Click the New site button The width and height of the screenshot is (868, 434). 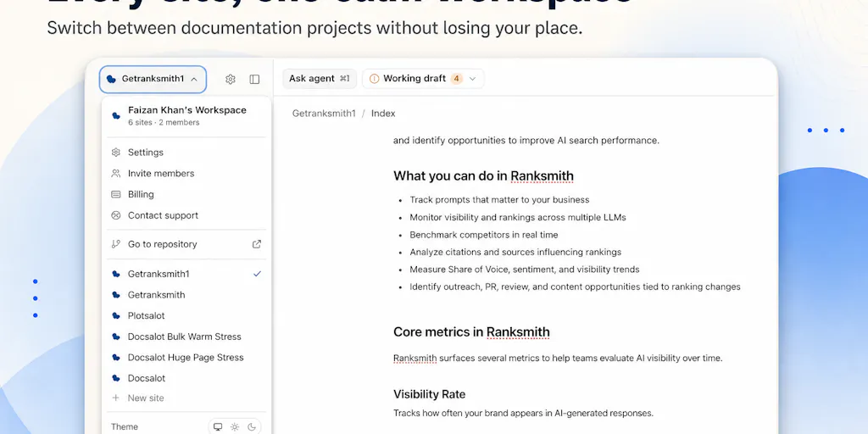[x=186, y=398]
